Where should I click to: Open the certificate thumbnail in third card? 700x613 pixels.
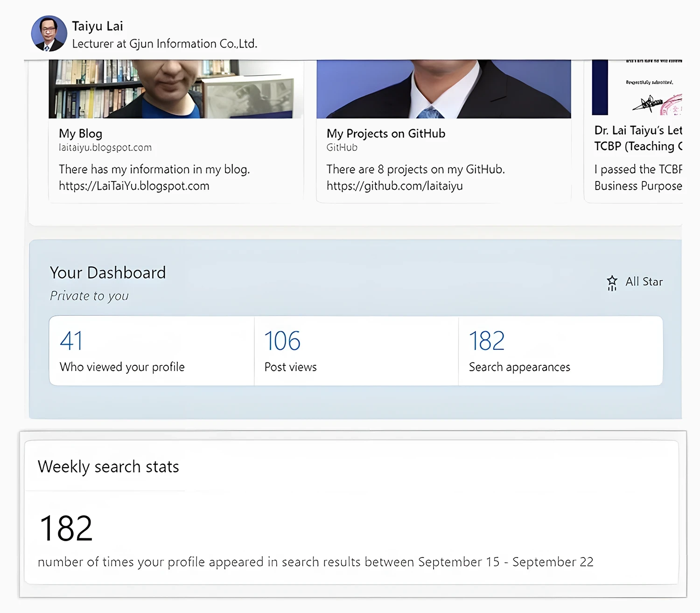pyautogui.click(x=637, y=88)
